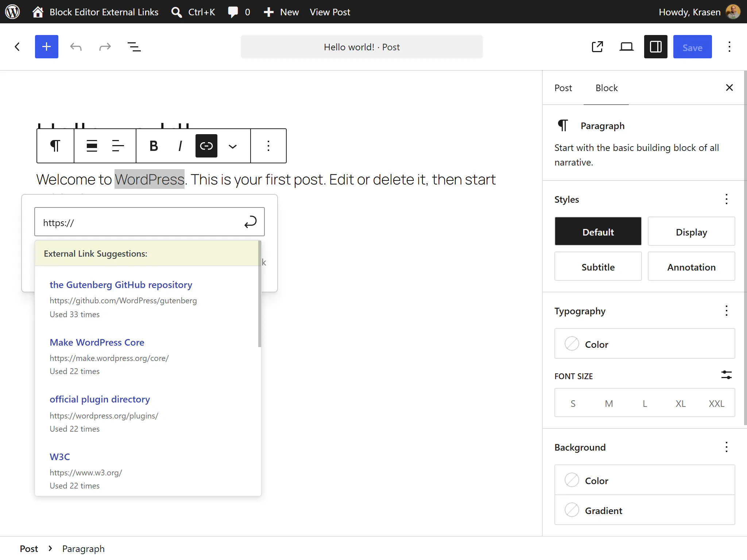Open the Hello world! · Post command bar
The image size is (747, 560).
(362, 47)
